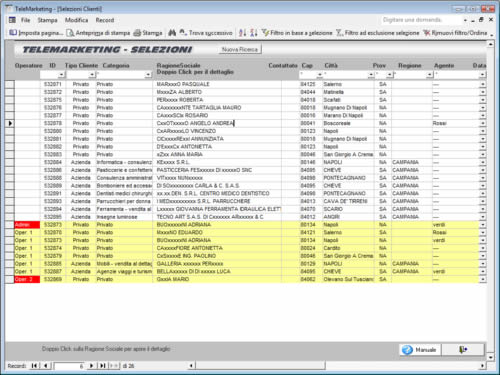The height and width of the screenshot is (375, 500).
Task: Click Trova successivo in the toolbar
Action: pyautogui.click(x=206, y=33)
